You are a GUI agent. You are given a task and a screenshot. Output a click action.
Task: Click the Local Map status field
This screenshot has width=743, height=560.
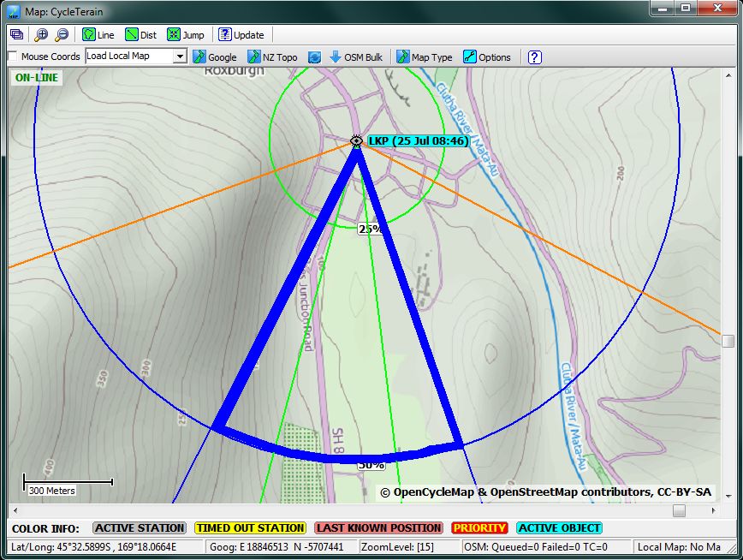coord(679,546)
